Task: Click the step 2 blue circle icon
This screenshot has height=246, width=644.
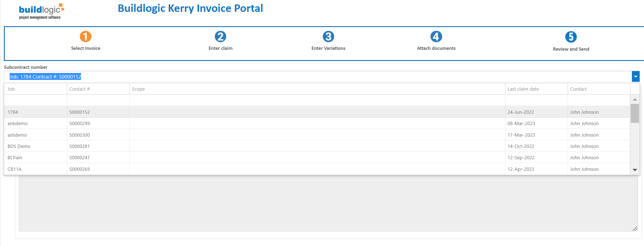Action: tap(220, 36)
